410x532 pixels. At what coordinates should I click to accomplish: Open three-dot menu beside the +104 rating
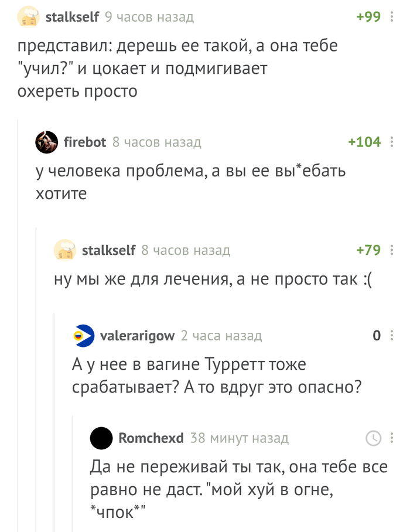pyautogui.click(x=392, y=142)
